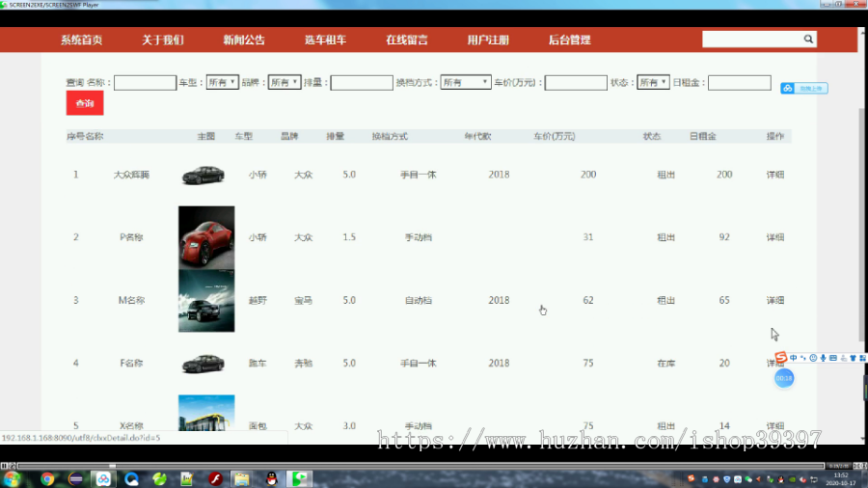Open 详细 link for P名称 row

775,237
